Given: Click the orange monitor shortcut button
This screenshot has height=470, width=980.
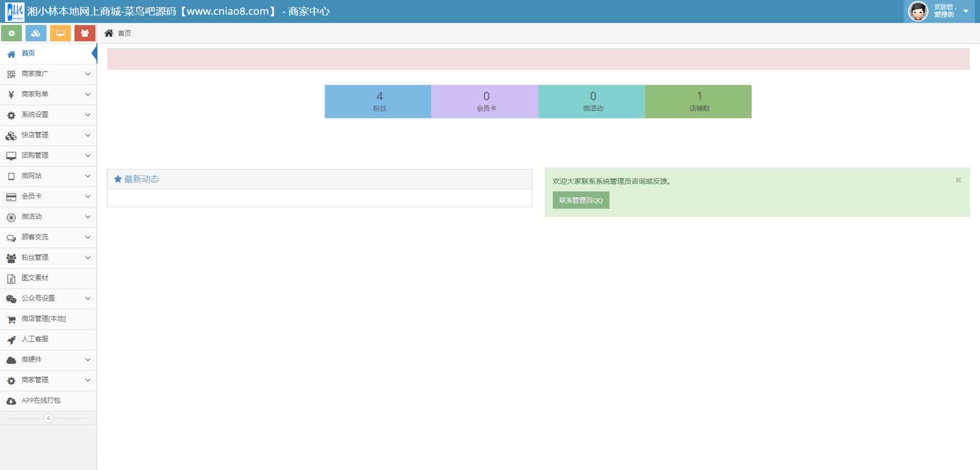Looking at the screenshot, I should [60, 33].
